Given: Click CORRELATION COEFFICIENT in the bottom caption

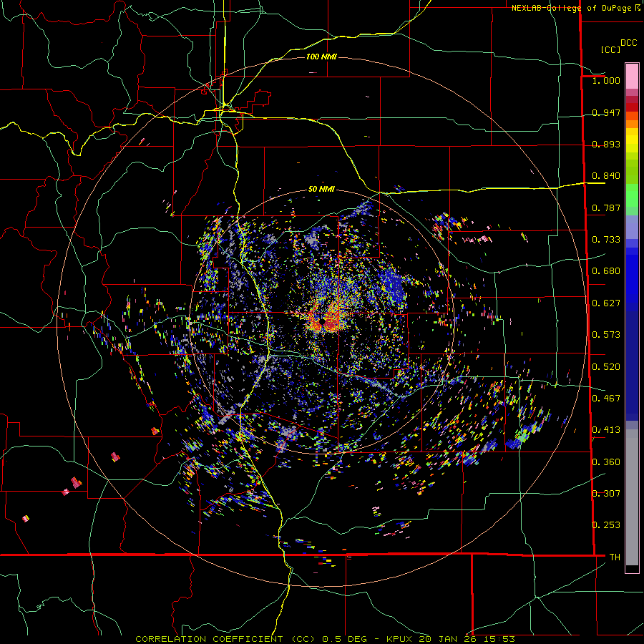Looking at the screenshot, I should point(209,639).
